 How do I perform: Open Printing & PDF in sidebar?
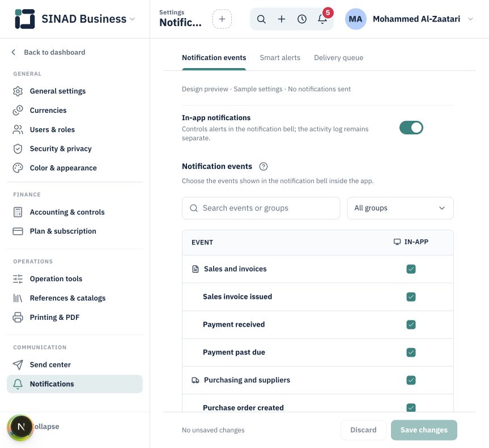[x=75, y=317]
